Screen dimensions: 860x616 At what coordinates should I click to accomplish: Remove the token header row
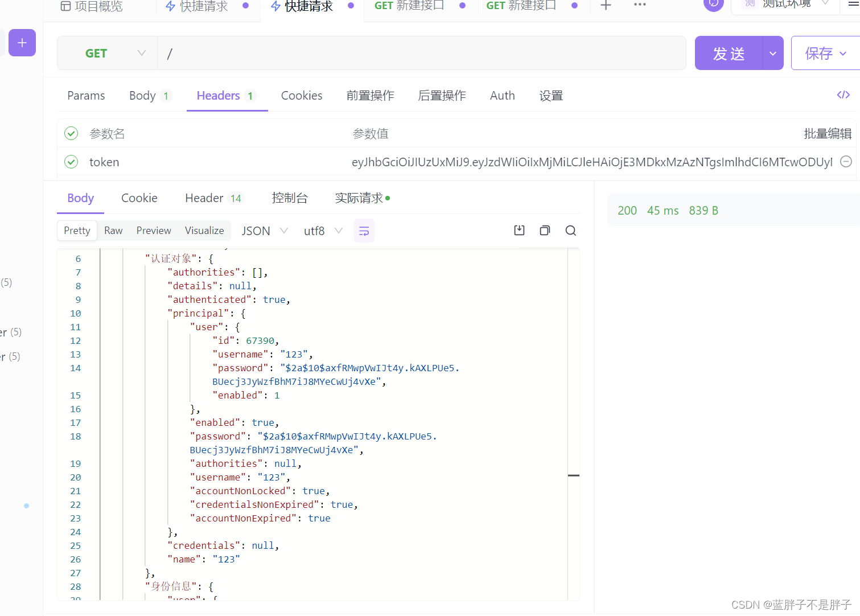[846, 162]
